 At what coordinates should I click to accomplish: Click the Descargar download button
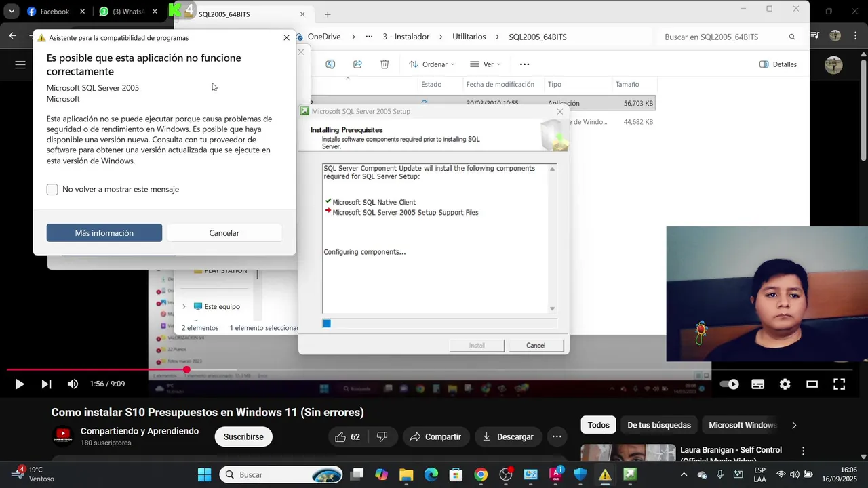click(508, 436)
